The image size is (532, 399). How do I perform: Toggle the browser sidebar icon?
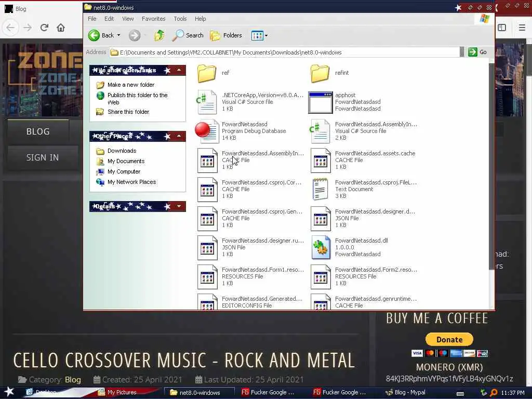pos(502,28)
